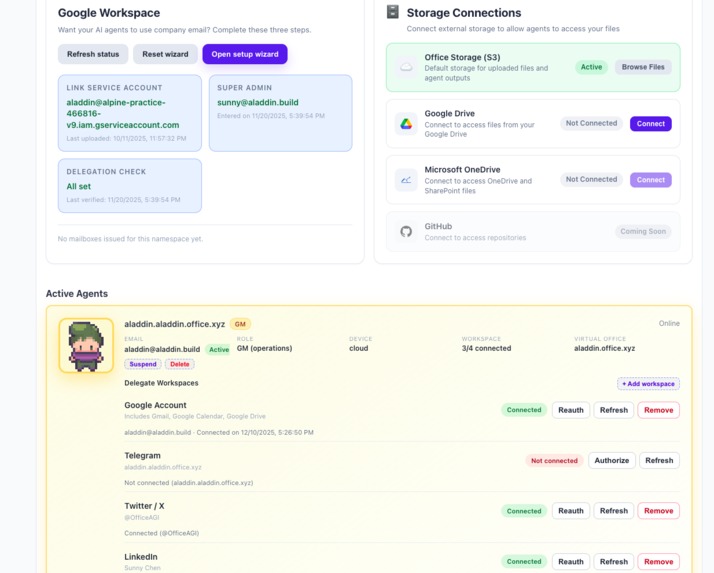The image size is (714, 573).
Task: Click OneDrive Not Connected status
Action: point(591,179)
